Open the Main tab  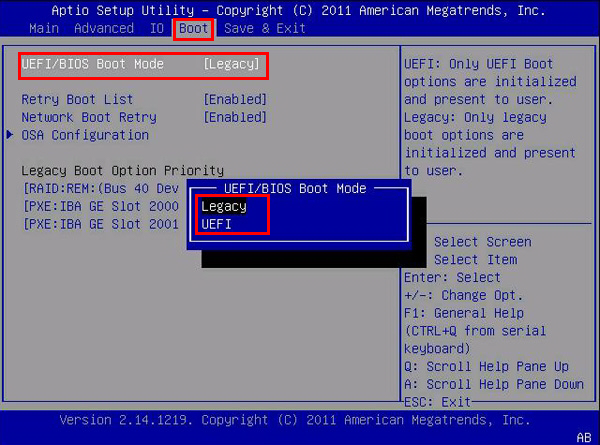pyautogui.click(x=42, y=28)
